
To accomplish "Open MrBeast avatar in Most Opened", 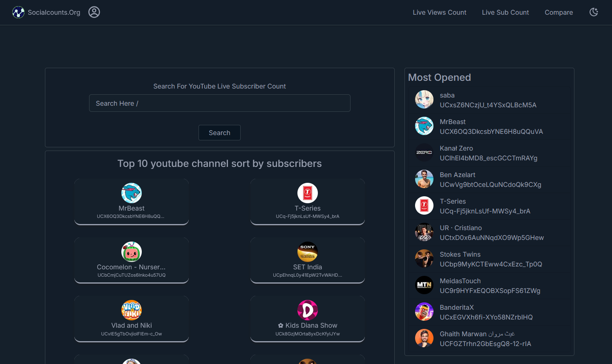I will click(424, 126).
